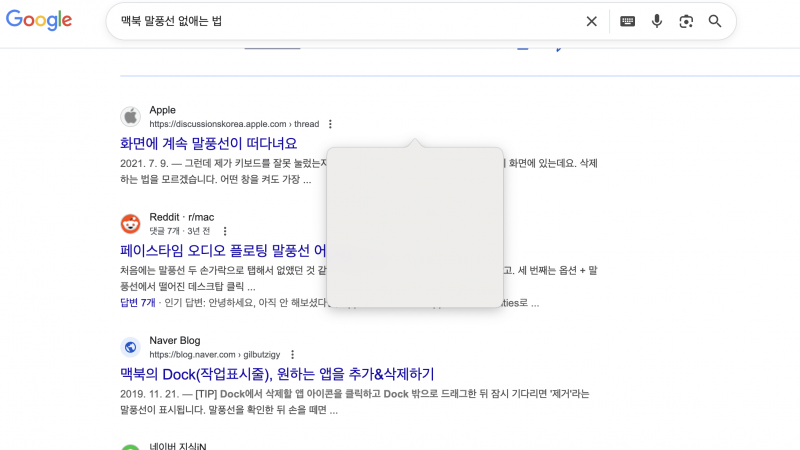800x450 pixels.
Task: Click the Apple favicon on first result
Action: point(131,117)
